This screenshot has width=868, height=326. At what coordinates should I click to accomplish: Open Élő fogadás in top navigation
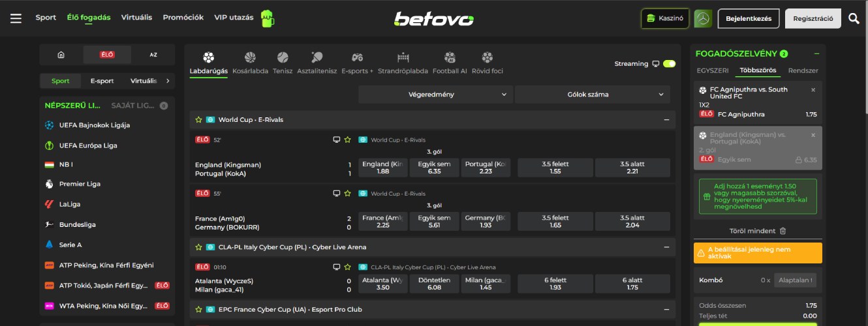[x=89, y=18]
